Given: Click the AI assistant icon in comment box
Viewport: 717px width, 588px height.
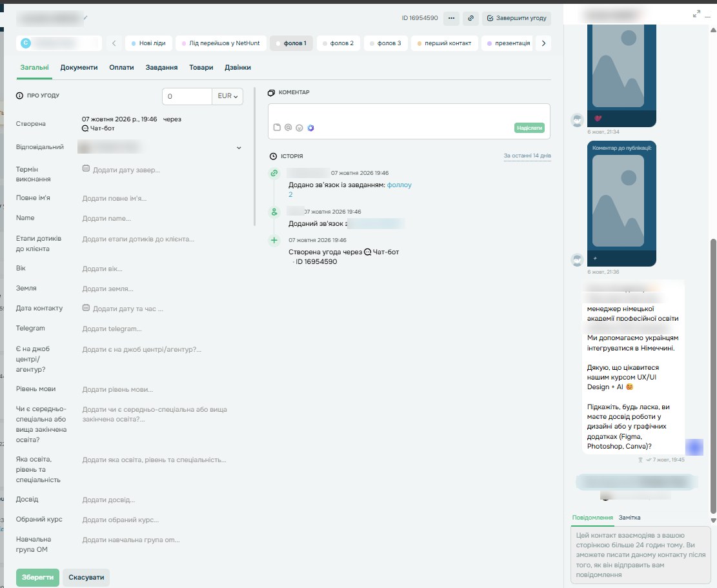Looking at the screenshot, I should [310, 128].
